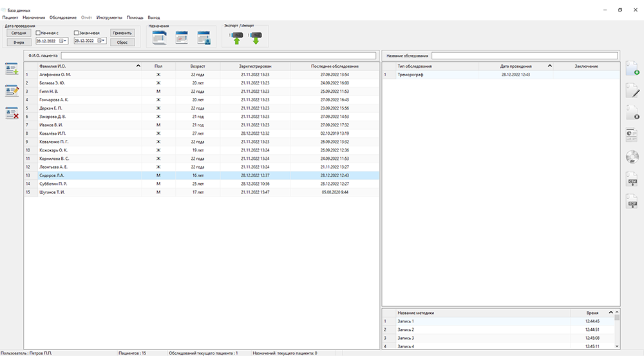
Task: Toggle sort arrow on "Фамилия И.О." column
Action: click(x=138, y=66)
